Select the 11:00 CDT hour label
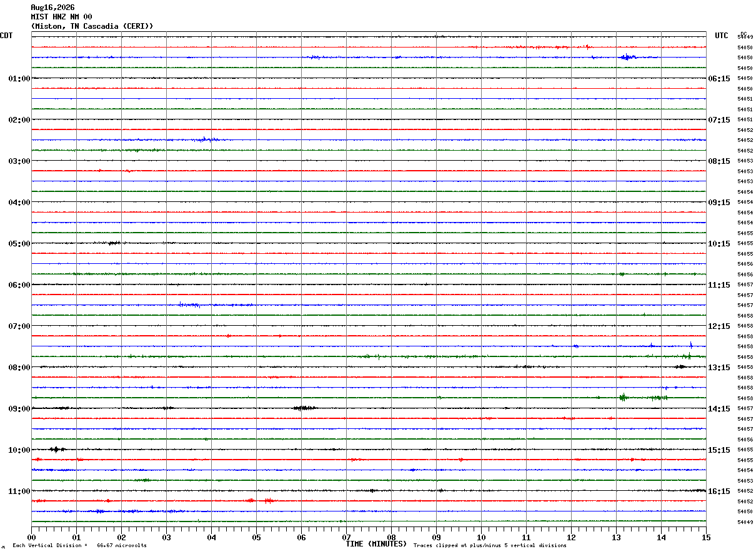Image resolution: width=756 pixels, height=554 pixels. (x=19, y=491)
